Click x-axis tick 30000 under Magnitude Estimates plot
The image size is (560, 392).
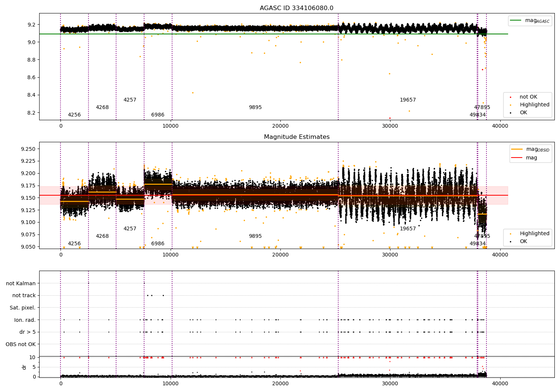coord(390,255)
